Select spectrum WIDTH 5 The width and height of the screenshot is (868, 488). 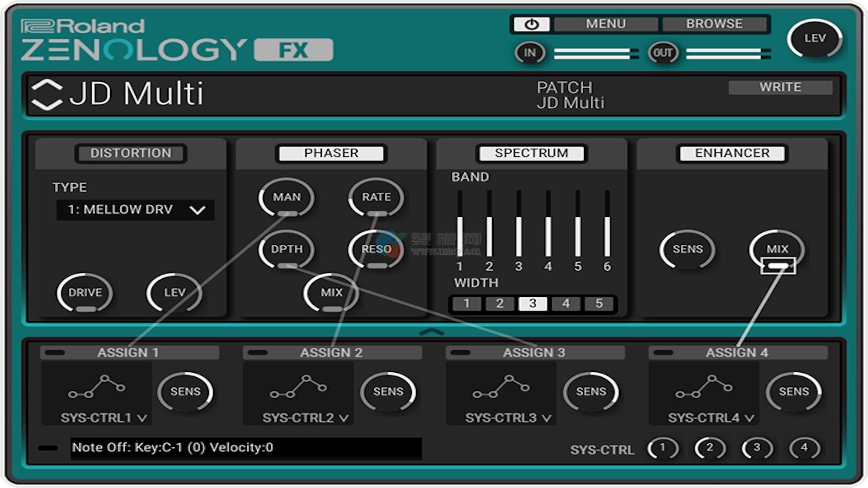coord(599,304)
